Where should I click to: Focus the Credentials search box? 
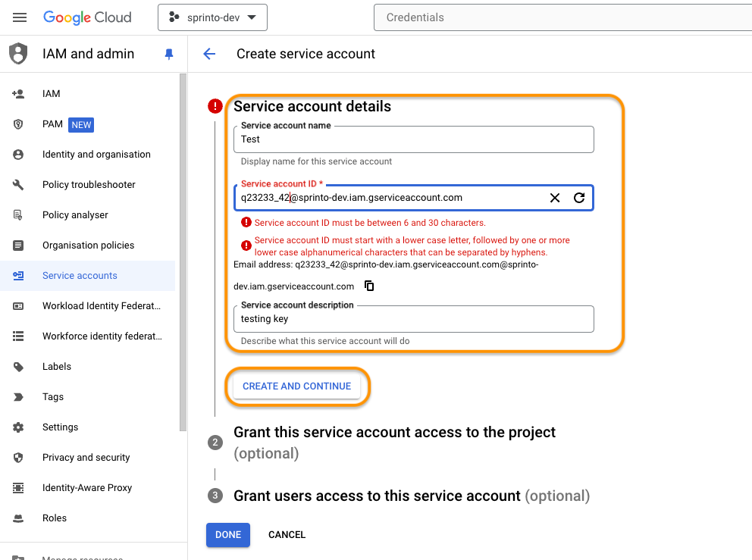(x=562, y=17)
